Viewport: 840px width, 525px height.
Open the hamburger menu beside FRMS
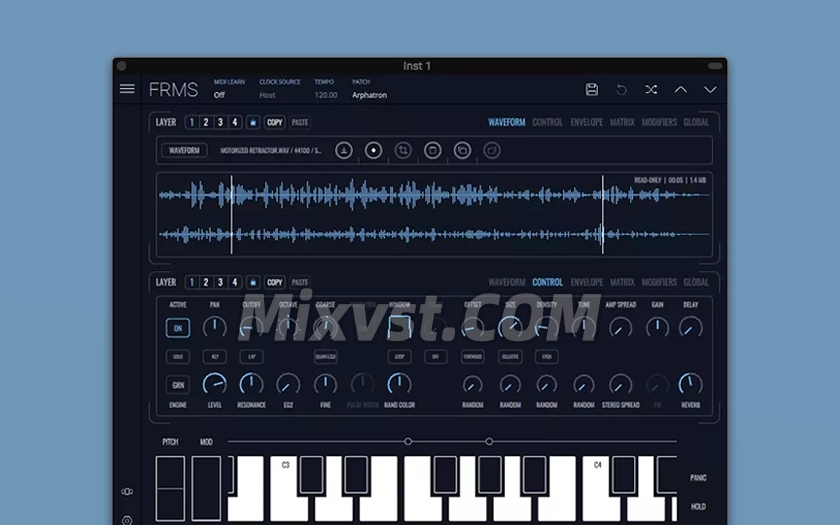tap(127, 89)
